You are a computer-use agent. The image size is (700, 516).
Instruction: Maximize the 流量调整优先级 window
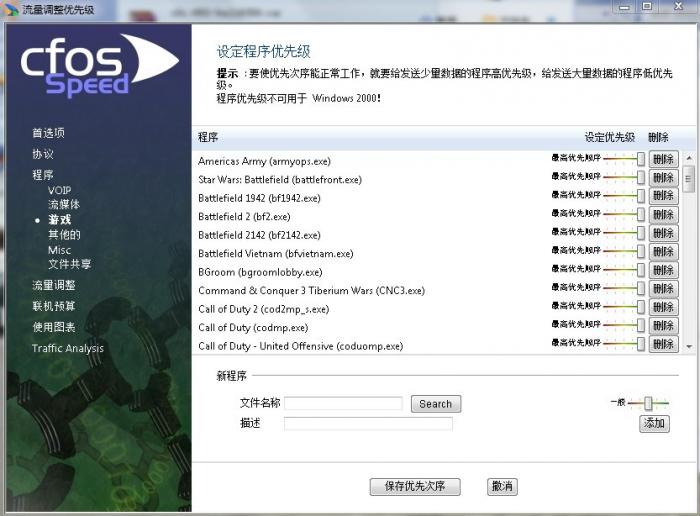pos(647,6)
